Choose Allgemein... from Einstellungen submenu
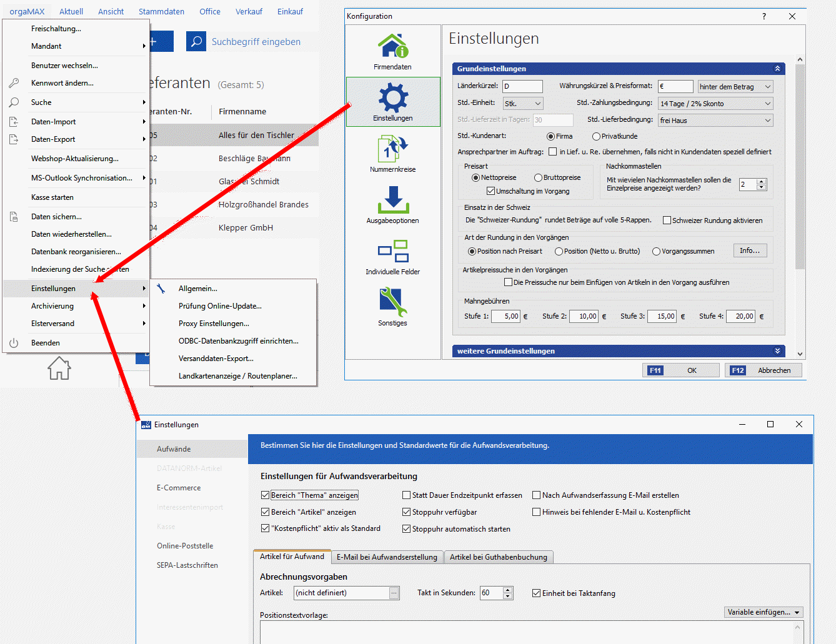Image resolution: width=836 pixels, height=644 pixels. tap(197, 289)
